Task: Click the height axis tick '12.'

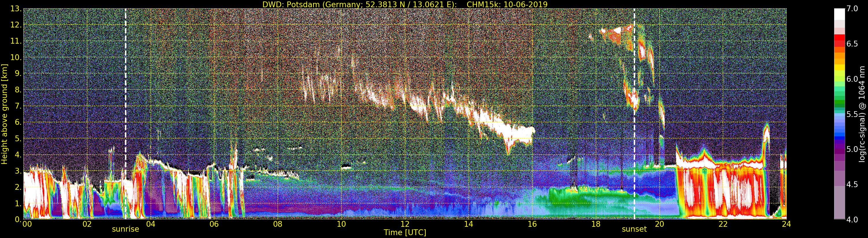Action: pyautogui.click(x=16, y=25)
